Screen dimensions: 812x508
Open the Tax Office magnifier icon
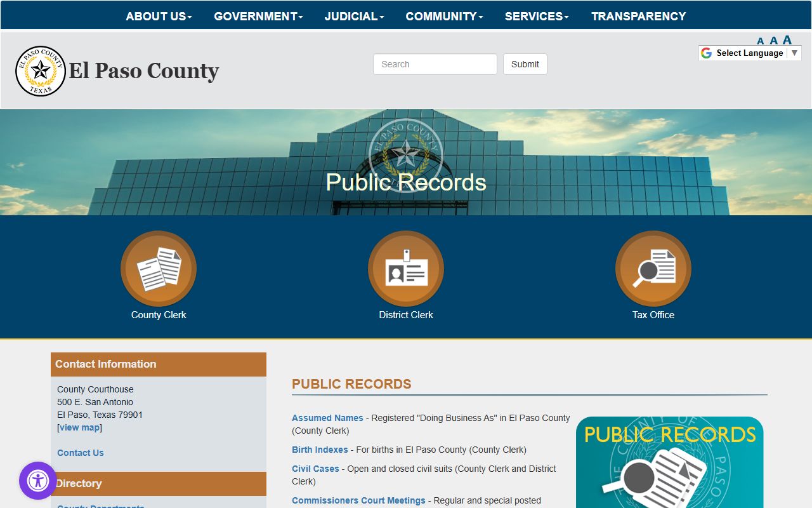tap(653, 269)
